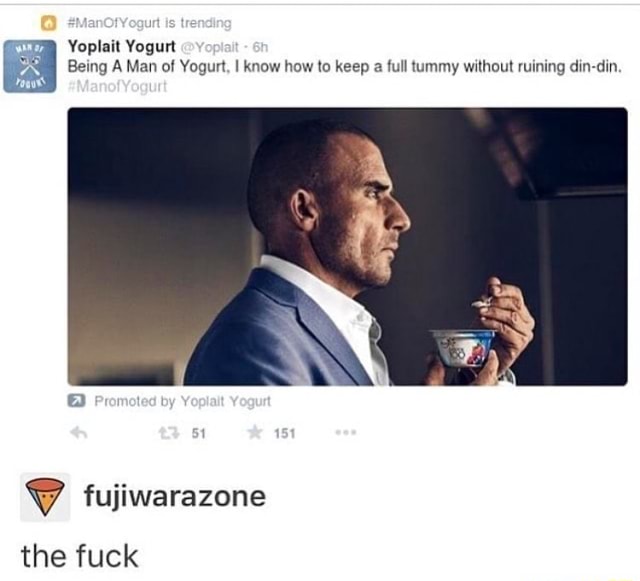Viewport: 640px width, 581px height.
Task: Open the more options ellipsis menu
Action: coord(349,433)
